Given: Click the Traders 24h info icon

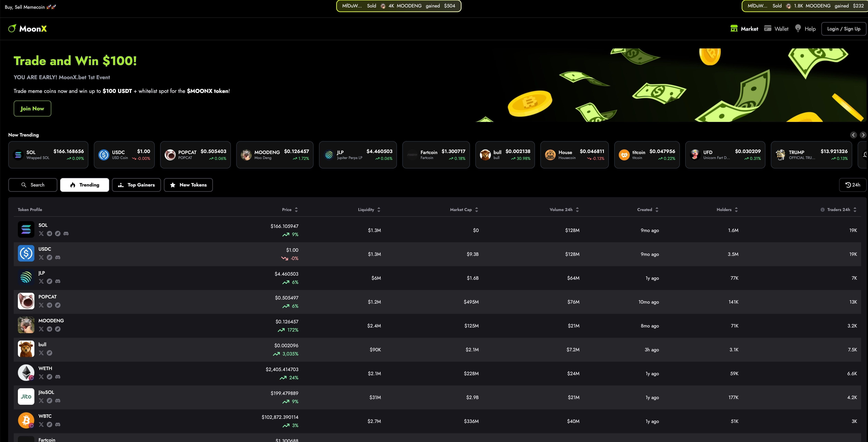Looking at the screenshot, I should point(822,210).
